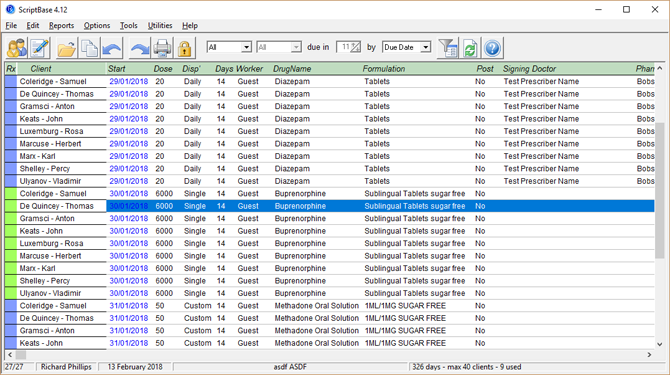
Task: Open the folder icon in the toolbar
Action: coord(66,47)
